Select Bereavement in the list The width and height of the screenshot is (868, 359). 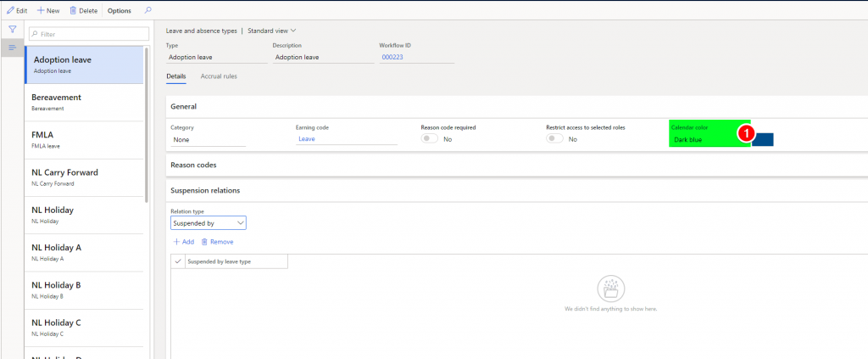(x=84, y=103)
